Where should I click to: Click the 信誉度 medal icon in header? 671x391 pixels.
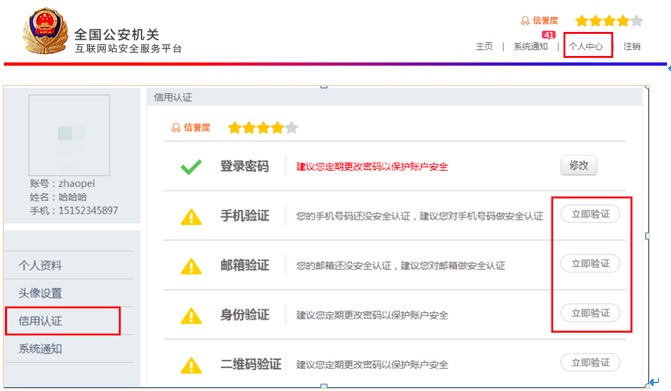click(x=525, y=21)
